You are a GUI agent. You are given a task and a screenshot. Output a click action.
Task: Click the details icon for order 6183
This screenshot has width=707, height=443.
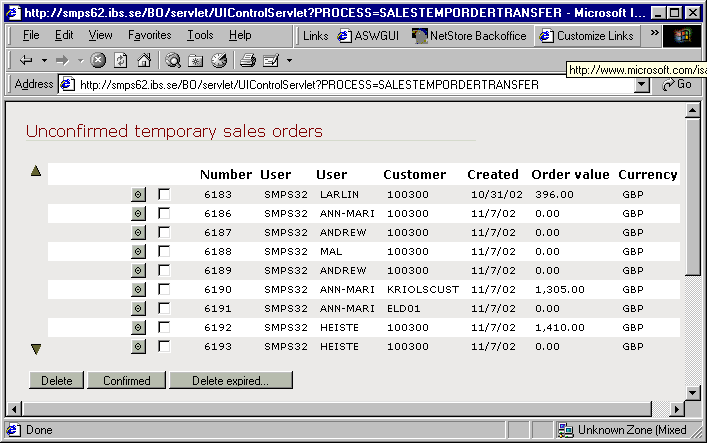point(139,194)
